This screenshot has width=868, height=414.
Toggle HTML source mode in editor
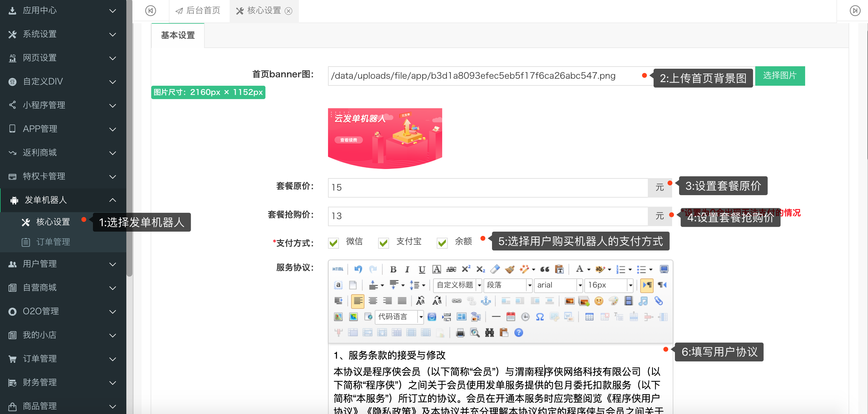(x=338, y=269)
